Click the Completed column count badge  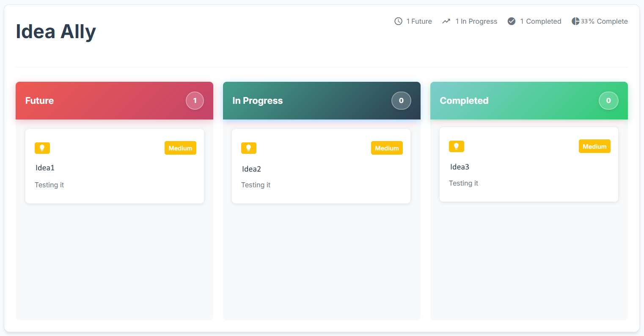pos(608,101)
